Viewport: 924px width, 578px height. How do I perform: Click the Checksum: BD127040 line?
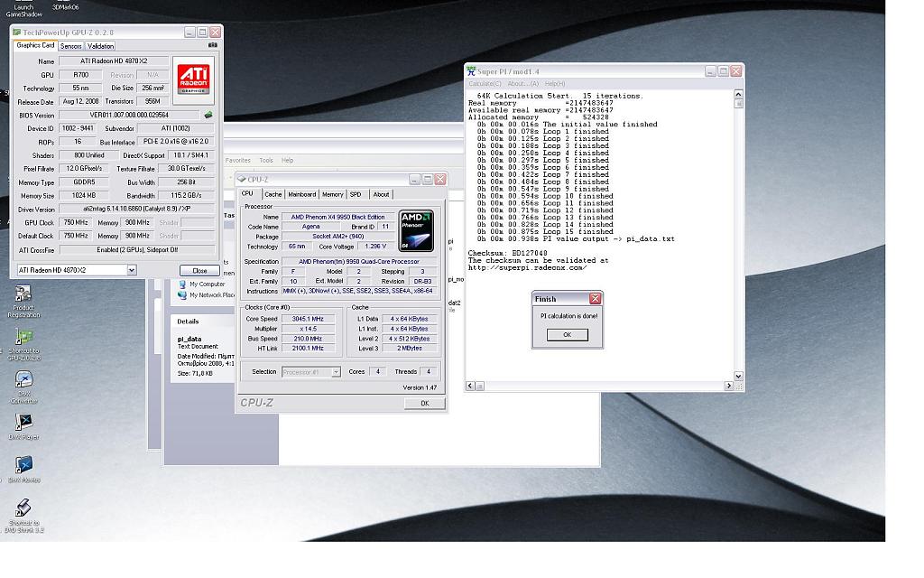[507, 253]
